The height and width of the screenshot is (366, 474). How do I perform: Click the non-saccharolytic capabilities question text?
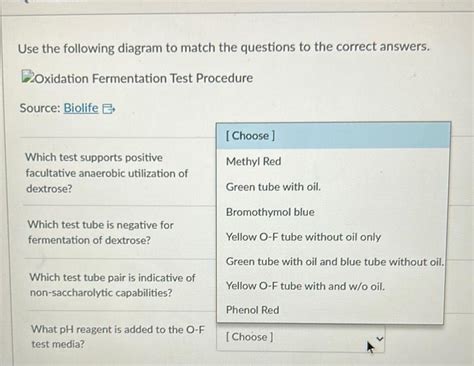[112, 285]
